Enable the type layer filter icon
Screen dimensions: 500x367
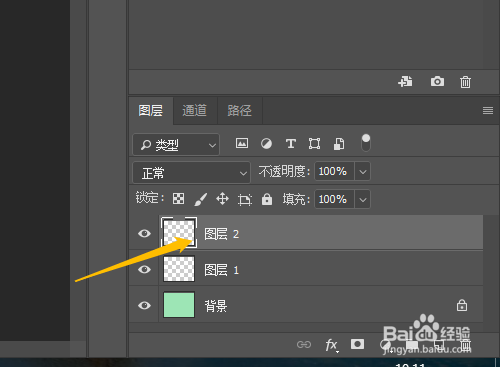tap(290, 144)
